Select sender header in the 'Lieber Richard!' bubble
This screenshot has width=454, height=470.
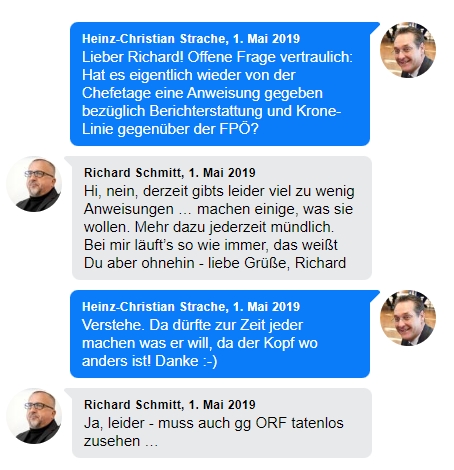pos(191,39)
